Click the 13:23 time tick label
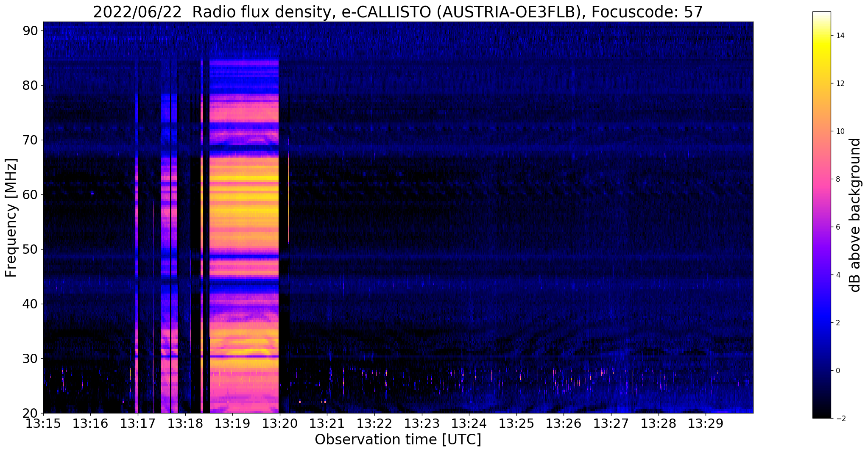 point(422,424)
